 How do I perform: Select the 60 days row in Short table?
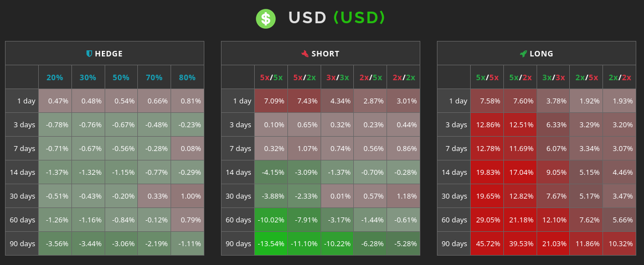click(x=321, y=220)
